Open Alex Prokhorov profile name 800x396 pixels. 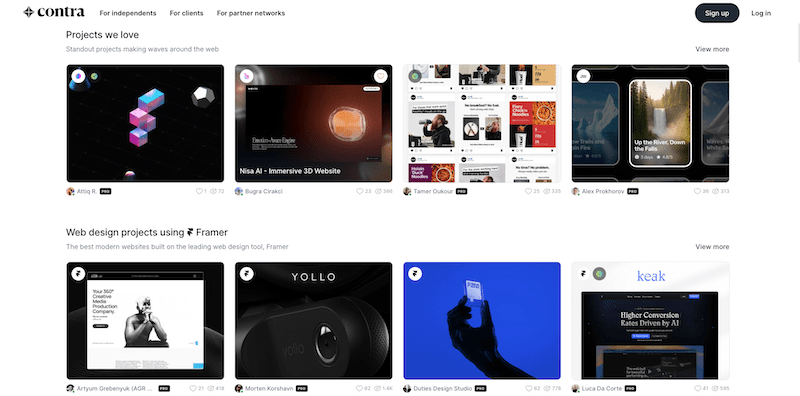[603, 191]
